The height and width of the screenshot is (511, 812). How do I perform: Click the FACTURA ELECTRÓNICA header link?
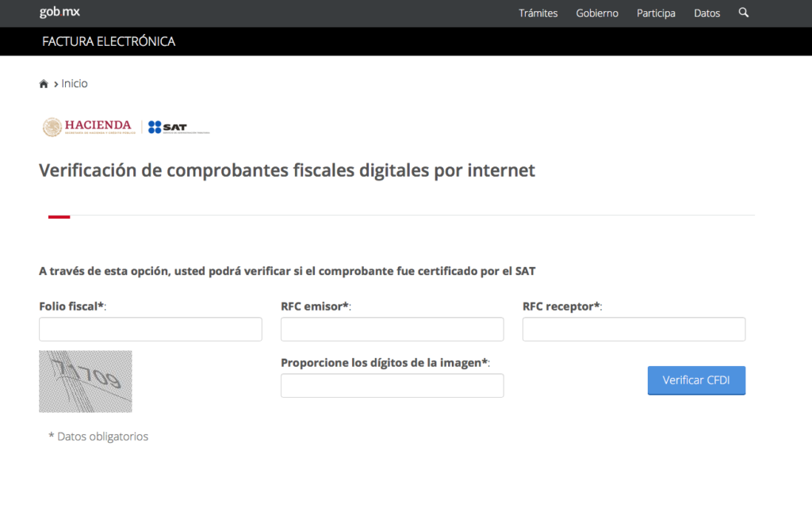[x=109, y=41]
